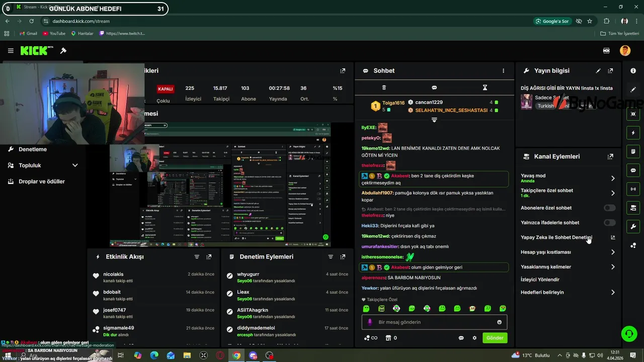Viewport: 644px width, 362px height.
Task: Filter the Etkinlik Akışı list
Action: 197,256
